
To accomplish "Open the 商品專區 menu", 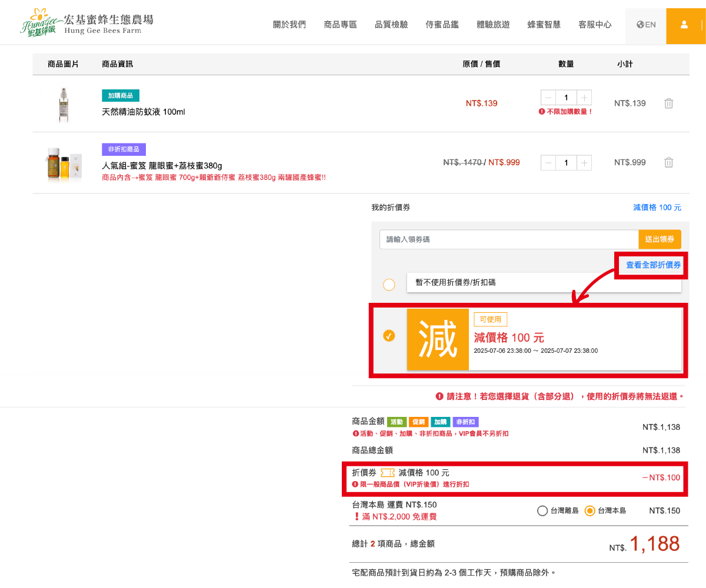I will (340, 25).
